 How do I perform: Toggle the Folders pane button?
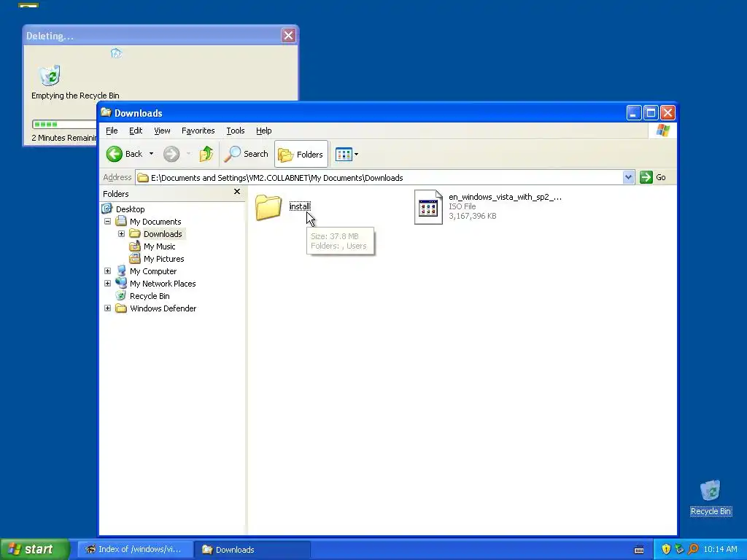pos(301,154)
